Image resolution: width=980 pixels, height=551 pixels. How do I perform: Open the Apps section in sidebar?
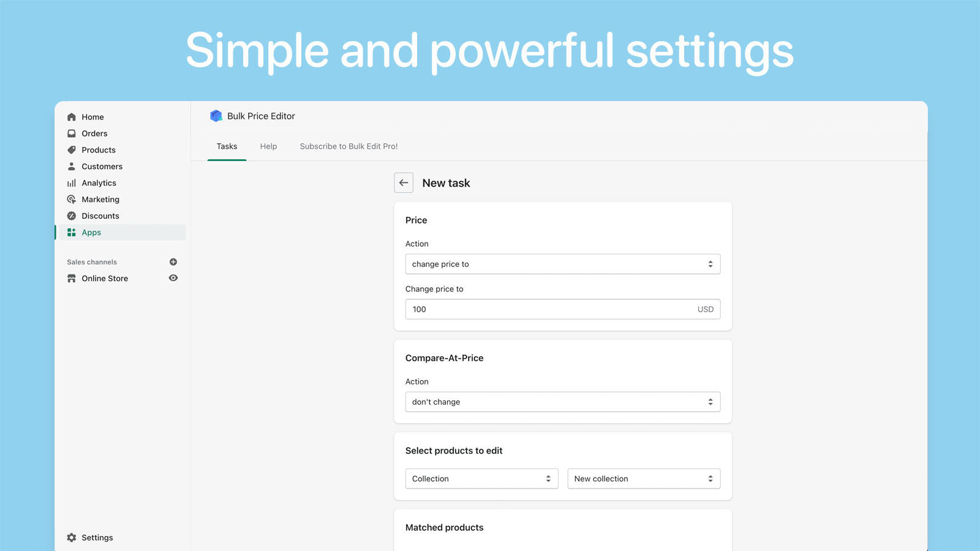91,232
